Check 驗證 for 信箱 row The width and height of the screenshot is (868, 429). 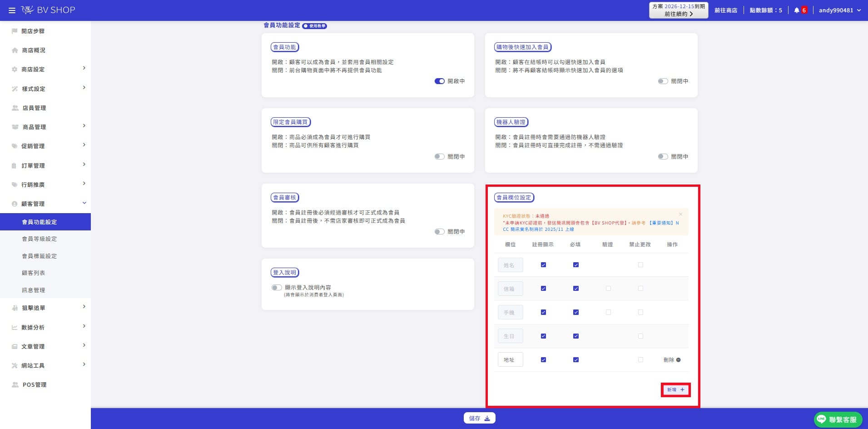(x=608, y=288)
